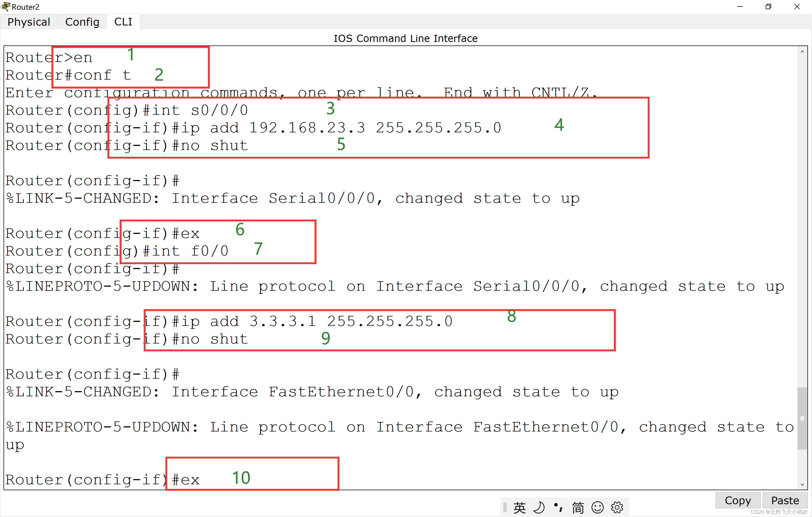Restore down the Router2 window

(x=768, y=6)
